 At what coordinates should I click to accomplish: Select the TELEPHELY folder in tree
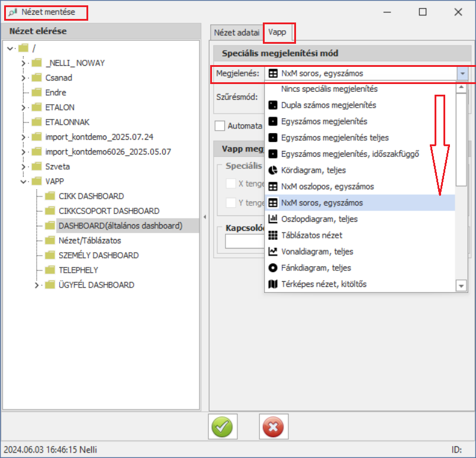click(x=78, y=270)
